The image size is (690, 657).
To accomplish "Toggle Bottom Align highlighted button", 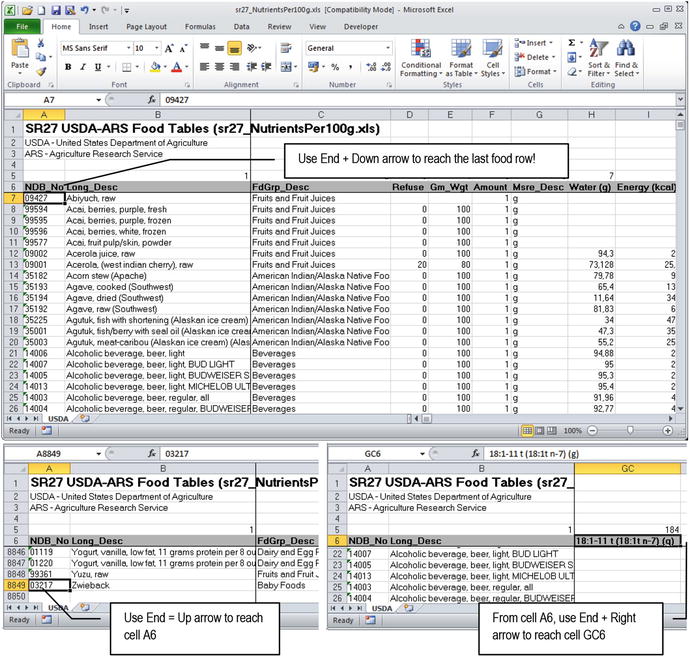I will click(234, 48).
